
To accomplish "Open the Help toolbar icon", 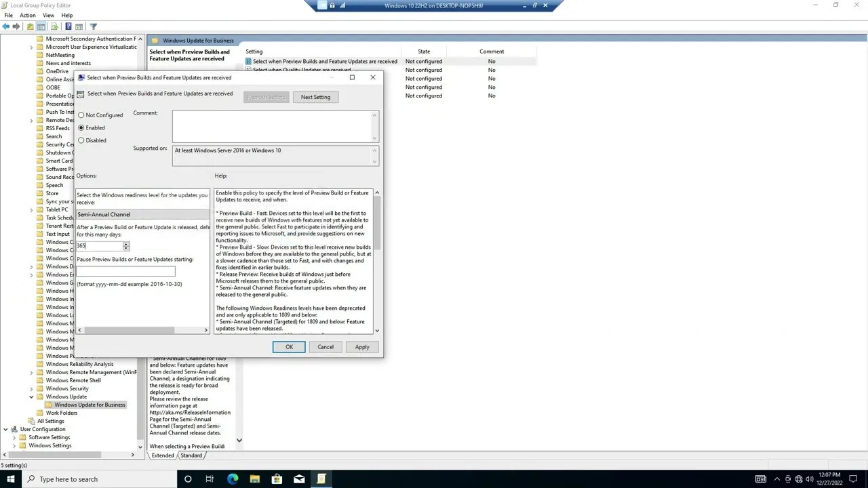I will click(68, 26).
